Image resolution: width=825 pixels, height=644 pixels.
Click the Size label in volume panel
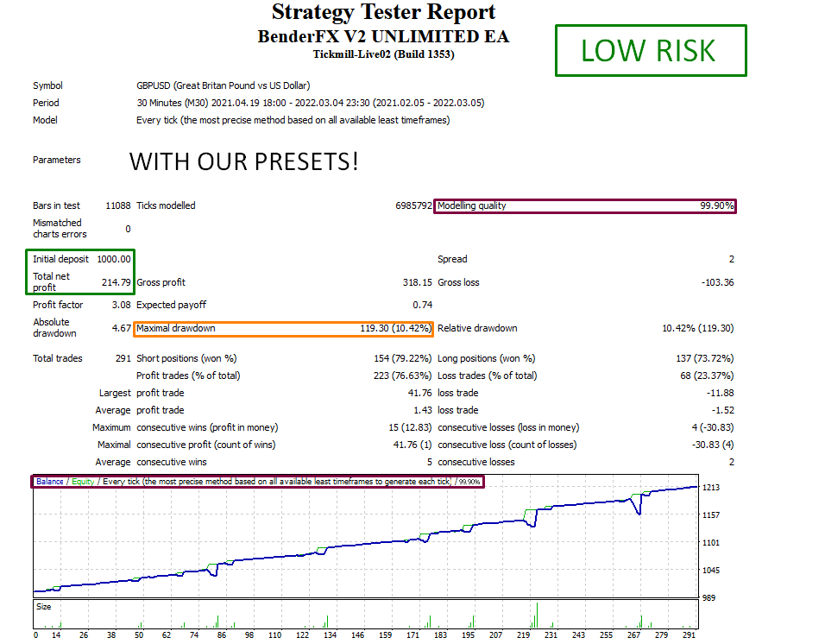coord(44,607)
